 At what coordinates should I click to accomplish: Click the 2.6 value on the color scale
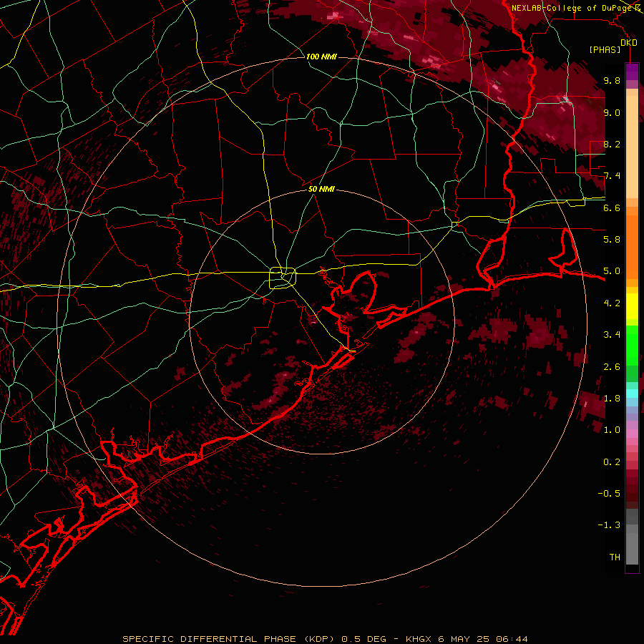pyautogui.click(x=612, y=367)
